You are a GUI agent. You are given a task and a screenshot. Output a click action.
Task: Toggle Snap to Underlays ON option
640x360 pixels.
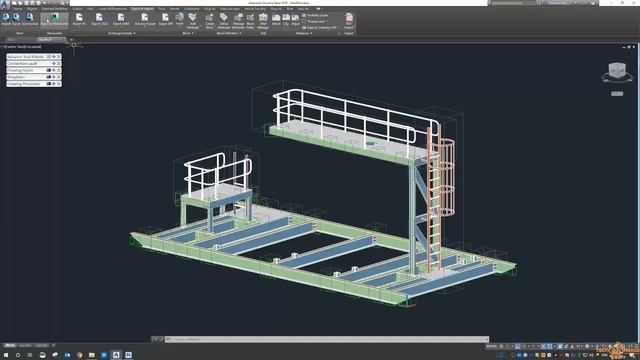pyautogui.click(x=320, y=27)
